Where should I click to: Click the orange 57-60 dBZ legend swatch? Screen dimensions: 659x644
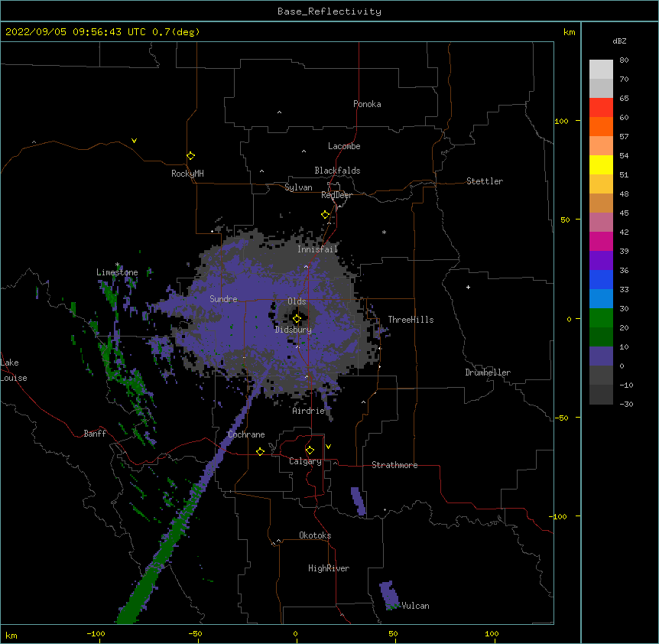coord(601,126)
